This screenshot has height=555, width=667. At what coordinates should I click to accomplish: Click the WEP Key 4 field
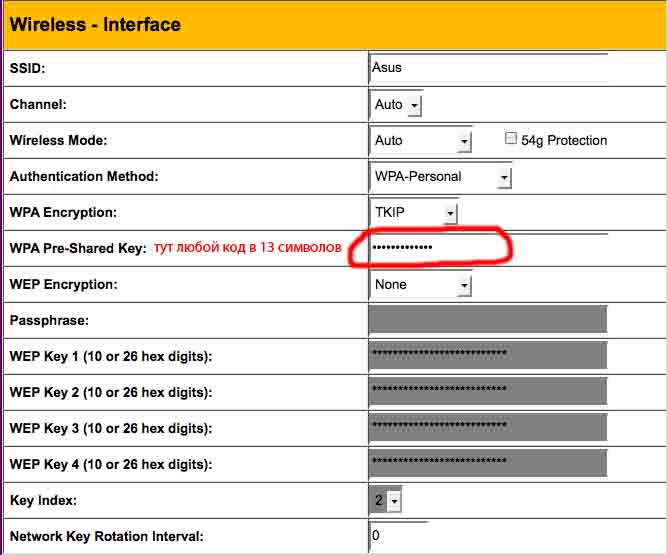coord(488,463)
